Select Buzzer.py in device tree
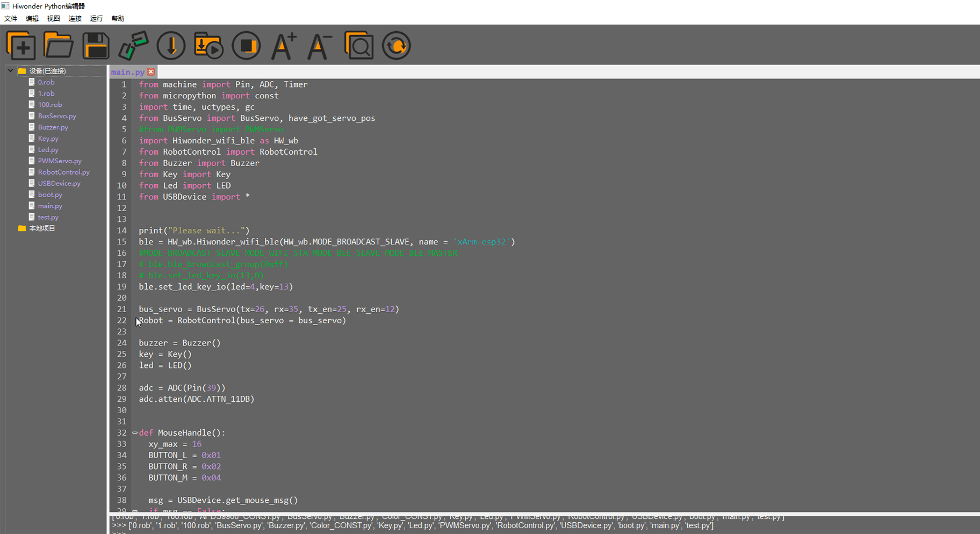 point(53,127)
